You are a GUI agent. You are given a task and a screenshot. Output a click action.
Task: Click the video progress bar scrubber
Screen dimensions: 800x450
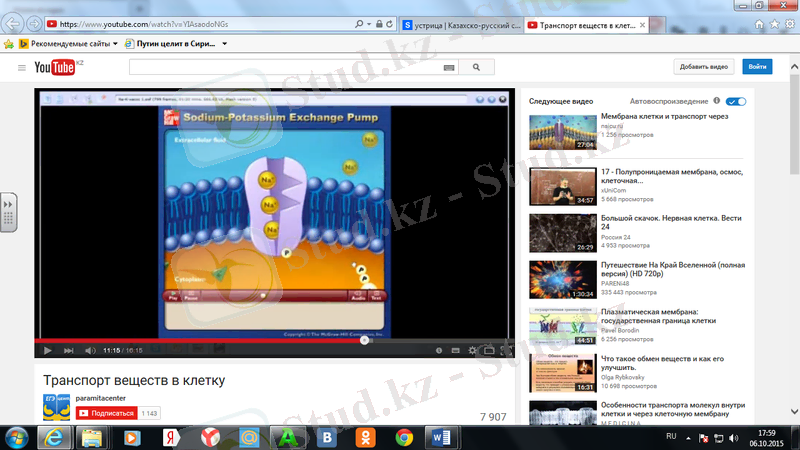pyautogui.click(x=364, y=340)
